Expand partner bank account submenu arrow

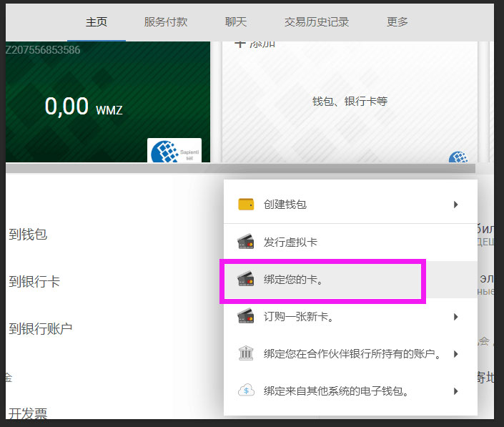(455, 354)
